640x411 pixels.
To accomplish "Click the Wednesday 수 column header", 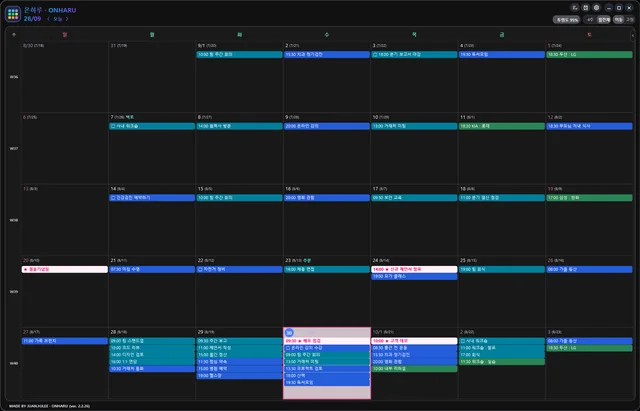I will (327, 35).
